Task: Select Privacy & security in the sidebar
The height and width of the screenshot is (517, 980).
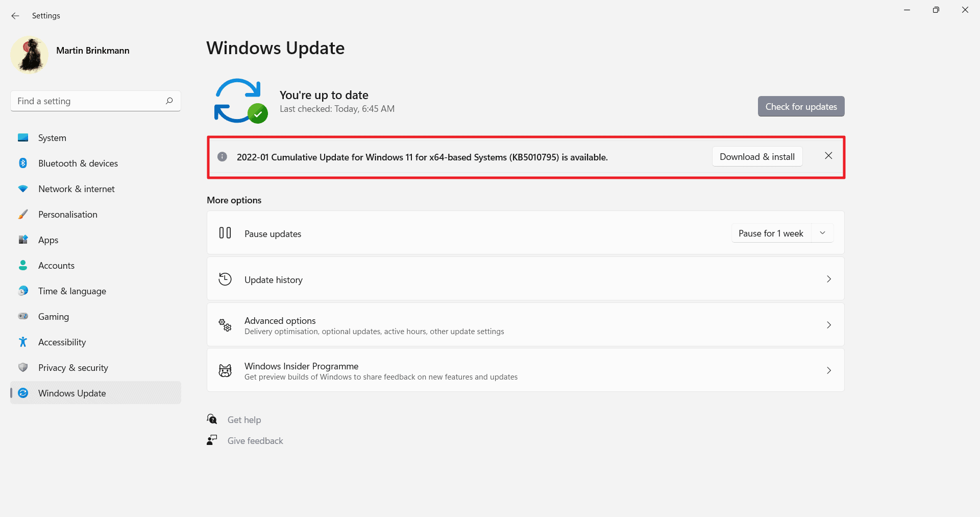Action: click(72, 367)
